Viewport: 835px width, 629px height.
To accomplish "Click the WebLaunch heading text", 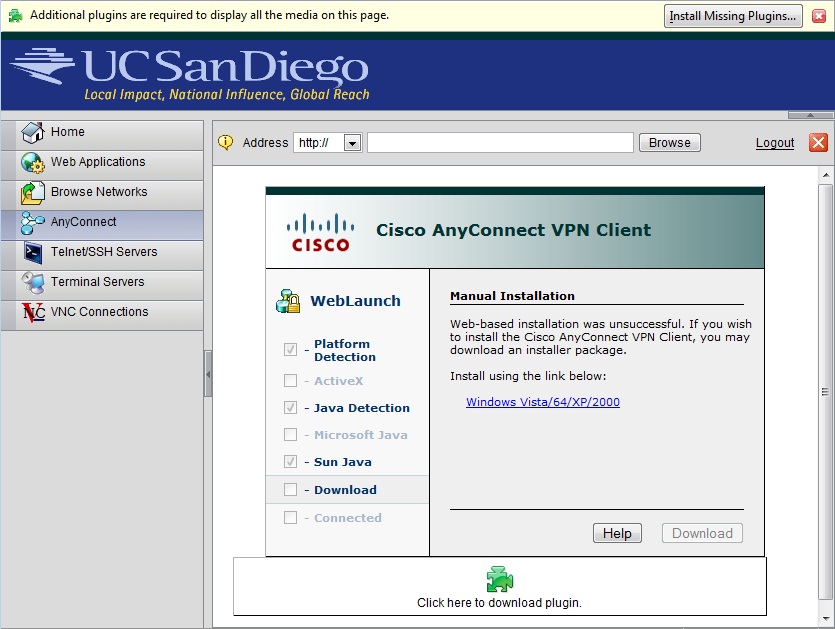I will point(355,301).
